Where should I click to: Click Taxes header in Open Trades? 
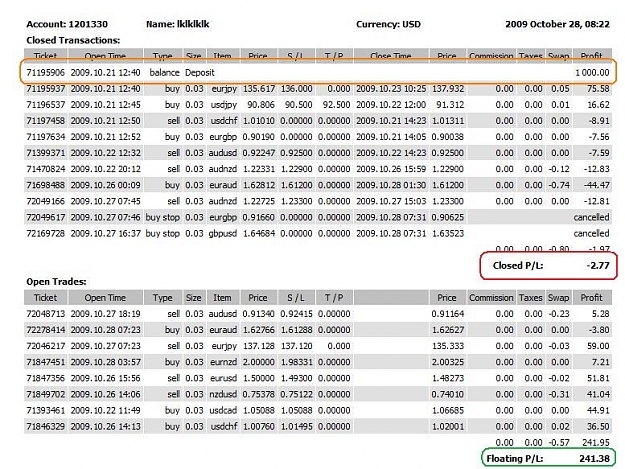click(531, 298)
